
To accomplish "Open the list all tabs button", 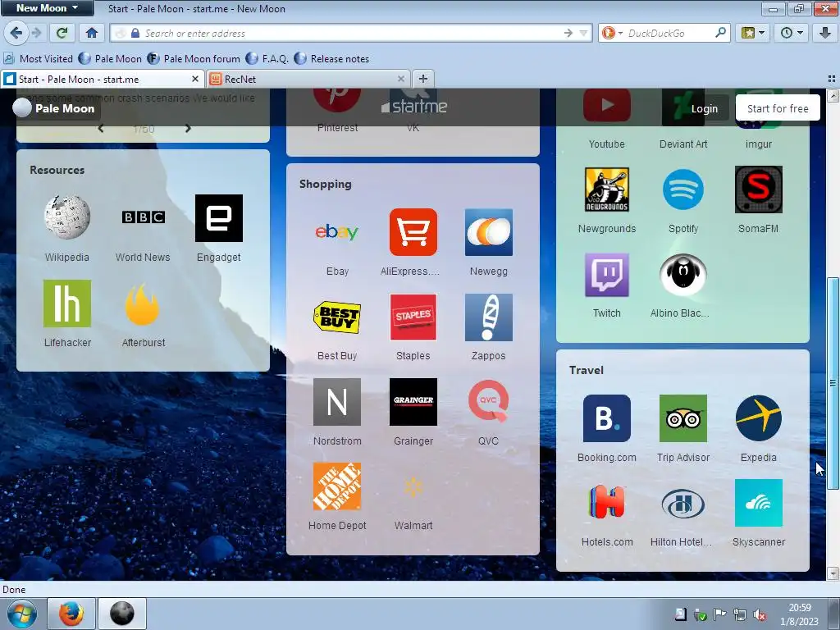I will coord(832,79).
